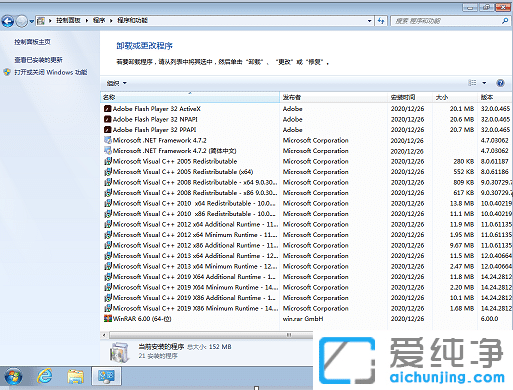This screenshot has width=513, height=390.
Task: Click size 9.67 MB cell
Action: click(462, 245)
